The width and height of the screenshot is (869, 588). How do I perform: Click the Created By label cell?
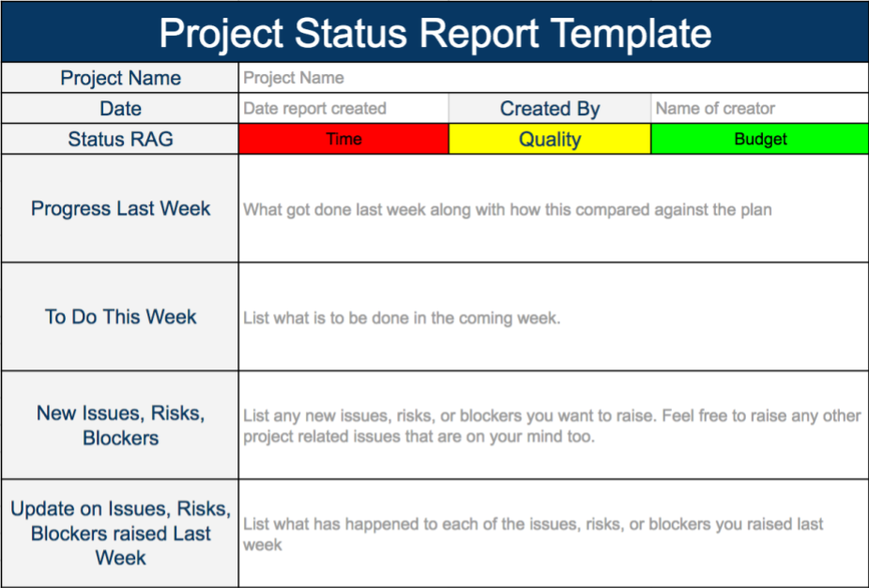click(x=550, y=109)
